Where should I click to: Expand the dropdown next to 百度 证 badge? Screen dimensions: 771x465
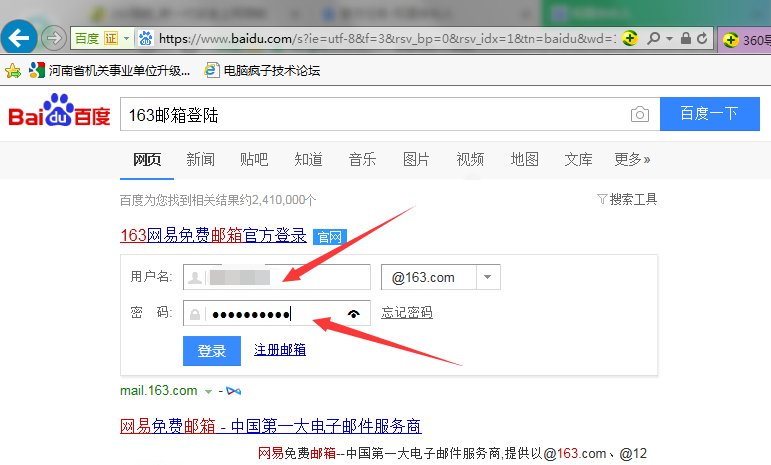coord(126,38)
